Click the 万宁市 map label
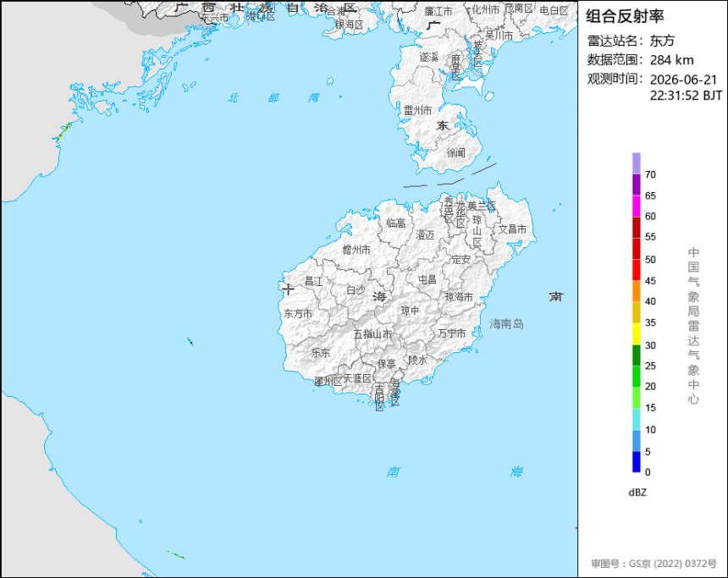Screen dimensions: 728x578 click(x=452, y=333)
